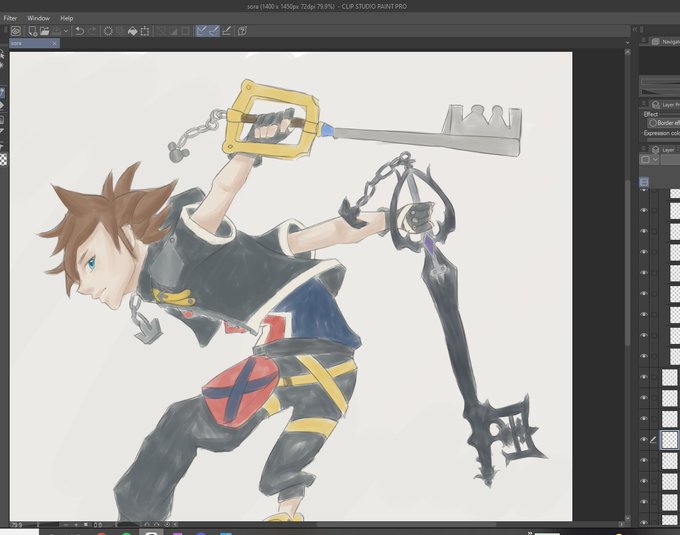Click the Invert selection icon
Image resolution: width=680 pixels, height=535 pixels.
pos(173,31)
